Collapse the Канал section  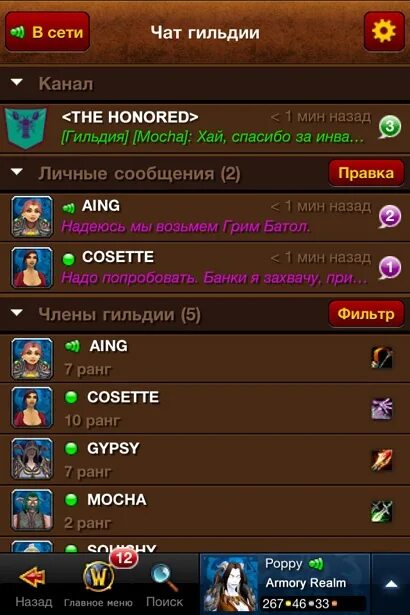(17, 82)
